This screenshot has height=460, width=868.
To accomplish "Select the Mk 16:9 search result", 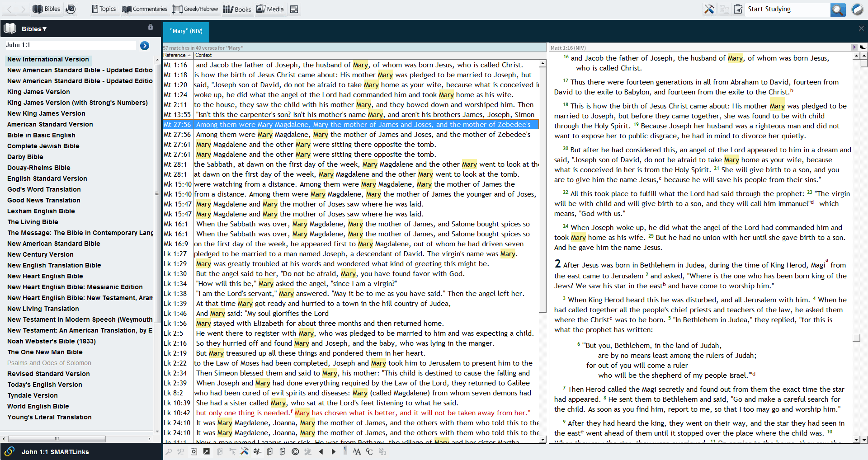I will coord(351,244).
